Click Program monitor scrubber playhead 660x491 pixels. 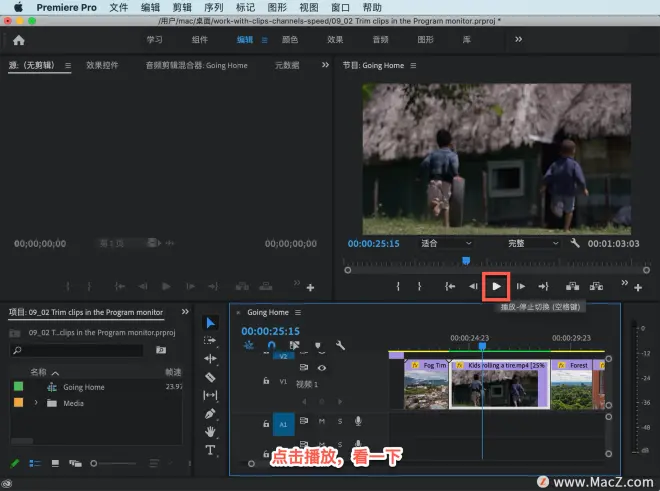pyautogui.click(x=466, y=261)
